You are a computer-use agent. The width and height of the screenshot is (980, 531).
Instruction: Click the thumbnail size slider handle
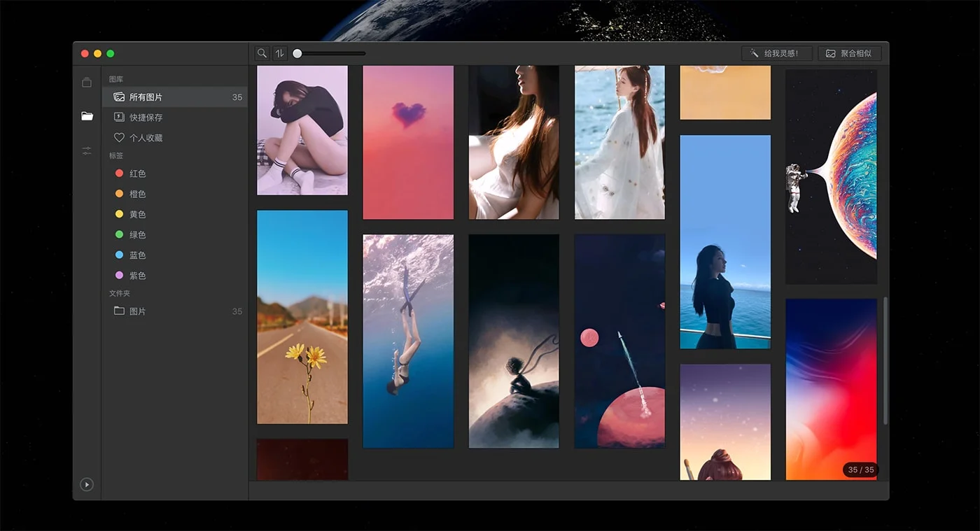[297, 53]
